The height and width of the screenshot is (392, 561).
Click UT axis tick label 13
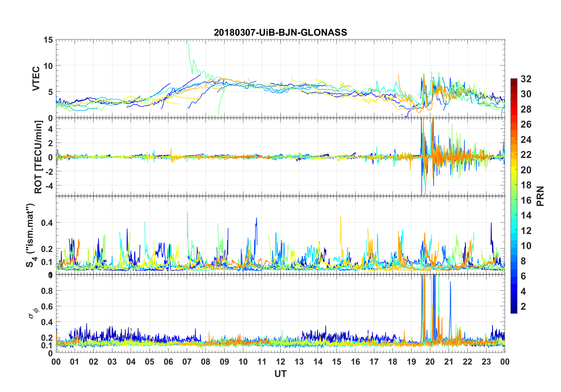(x=299, y=362)
